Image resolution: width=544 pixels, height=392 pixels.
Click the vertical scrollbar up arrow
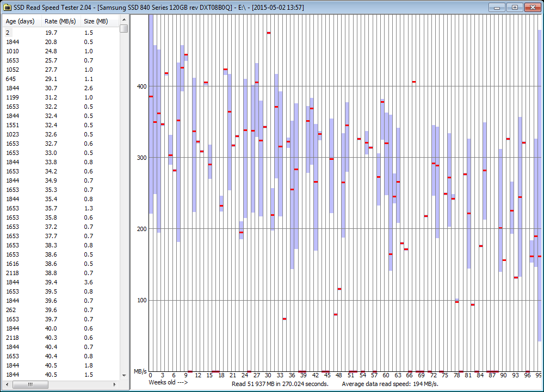pos(124,20)
